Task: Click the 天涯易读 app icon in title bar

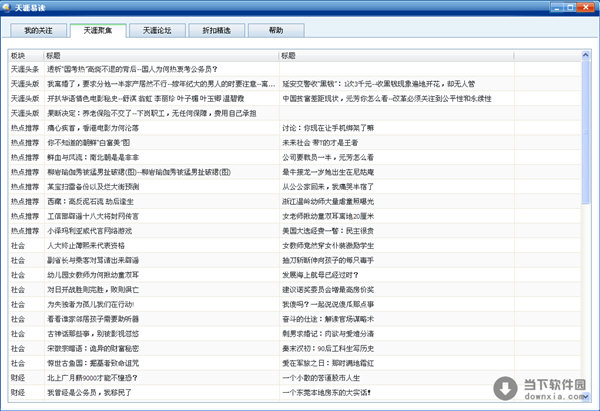Action: click(x=7, y=7)
